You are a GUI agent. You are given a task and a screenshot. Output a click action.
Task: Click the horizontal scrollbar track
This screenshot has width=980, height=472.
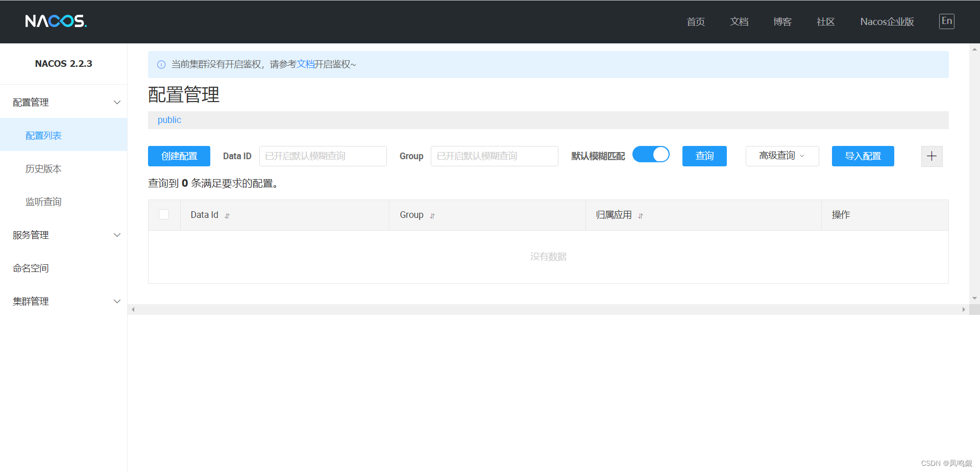click(x=548, y=309)
